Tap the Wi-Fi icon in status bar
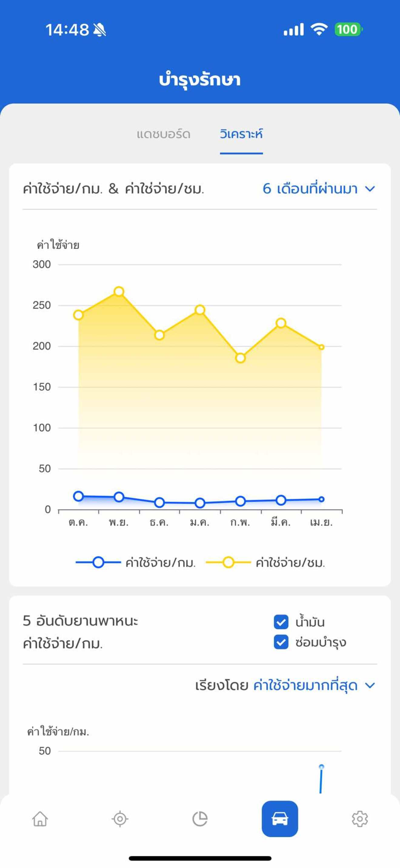 point(319,29)
